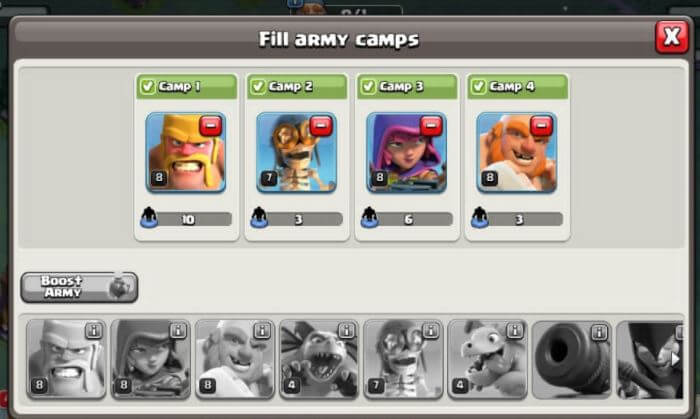This screenshot has height=419, width=700.
Task: Disable the Camp 4 checkbox
Action: click(x=479, y=86)
